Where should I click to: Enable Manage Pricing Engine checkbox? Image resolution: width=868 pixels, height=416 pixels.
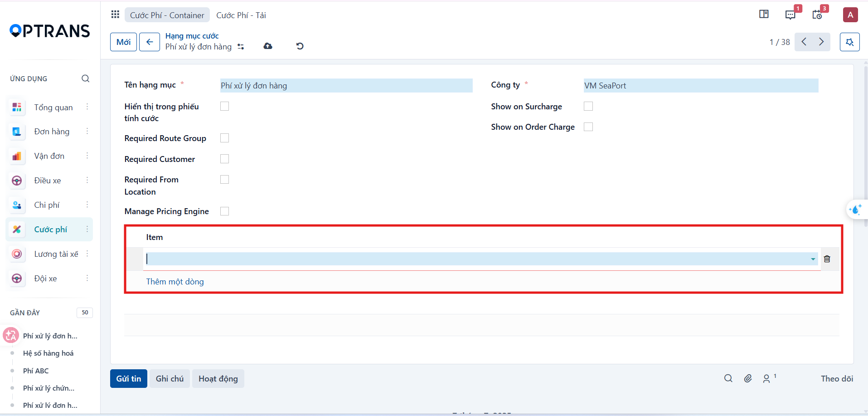(224, 211)
